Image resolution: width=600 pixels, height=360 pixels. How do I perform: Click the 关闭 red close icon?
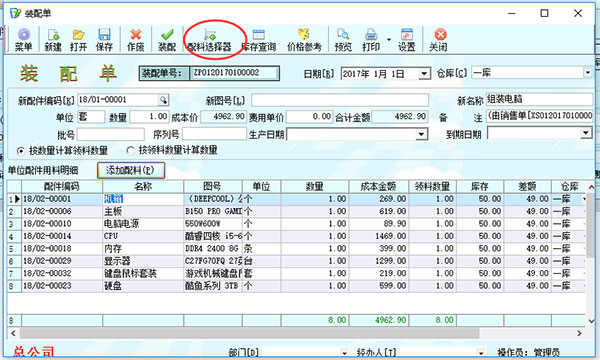438,40
